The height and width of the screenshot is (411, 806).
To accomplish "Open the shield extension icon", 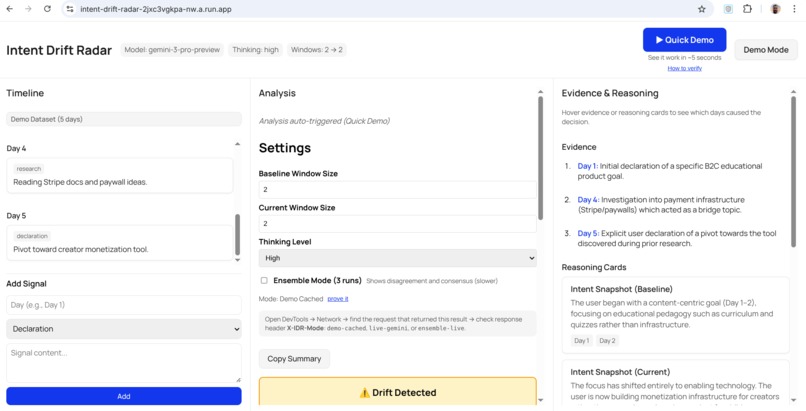I will [728, 9].
